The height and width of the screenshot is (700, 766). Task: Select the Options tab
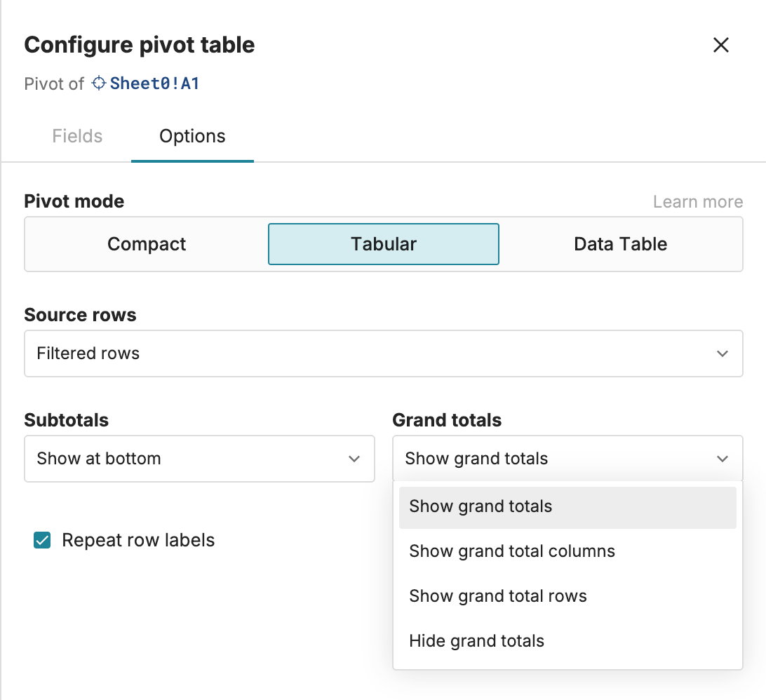(x=192, y=136)
